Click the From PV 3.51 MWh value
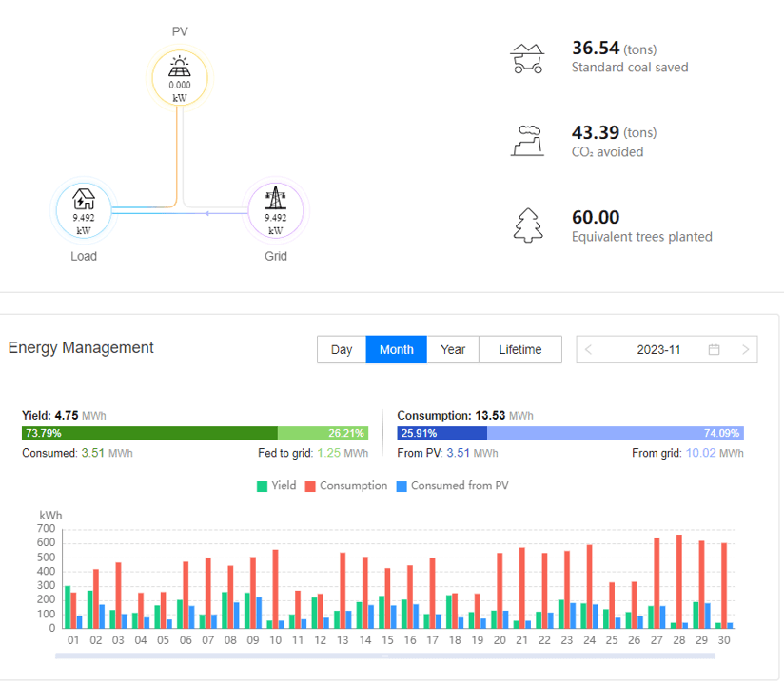Screen dimensions: 784x685 click(x=447, y=453)
